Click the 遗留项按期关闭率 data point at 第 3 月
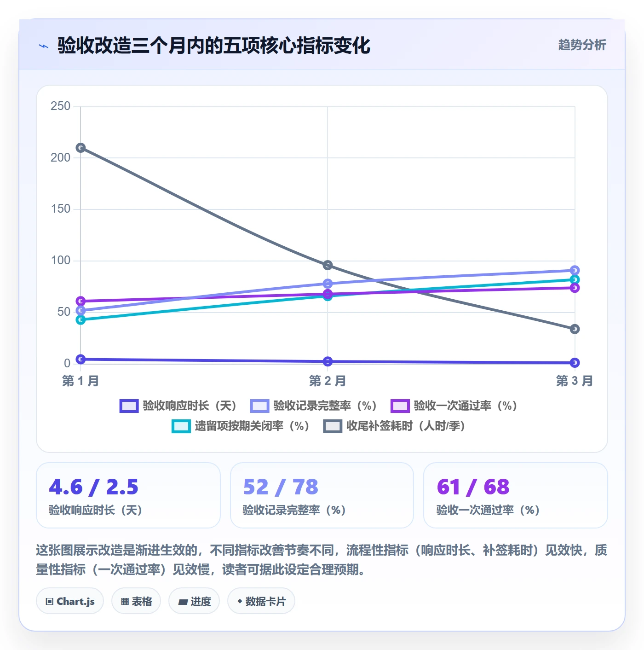 click(x=575, y=279)
